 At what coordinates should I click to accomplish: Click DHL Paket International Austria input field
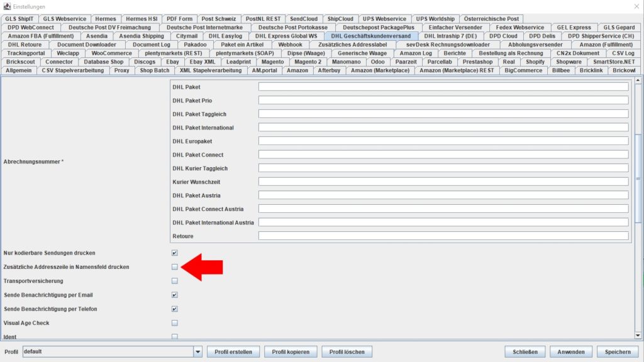(x=443, y=222)
